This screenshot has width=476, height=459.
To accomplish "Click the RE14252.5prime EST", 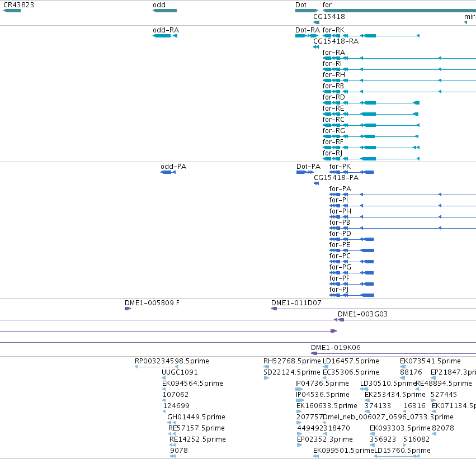I will point(173,445).
